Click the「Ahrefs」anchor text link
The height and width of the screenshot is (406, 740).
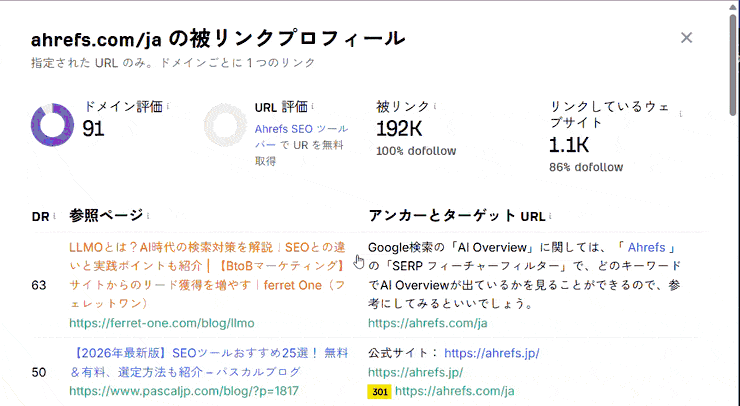coord(648,247)
